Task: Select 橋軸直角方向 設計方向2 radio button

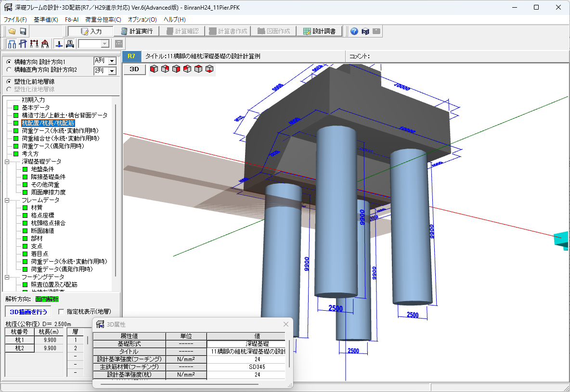Action: (9, 70)
